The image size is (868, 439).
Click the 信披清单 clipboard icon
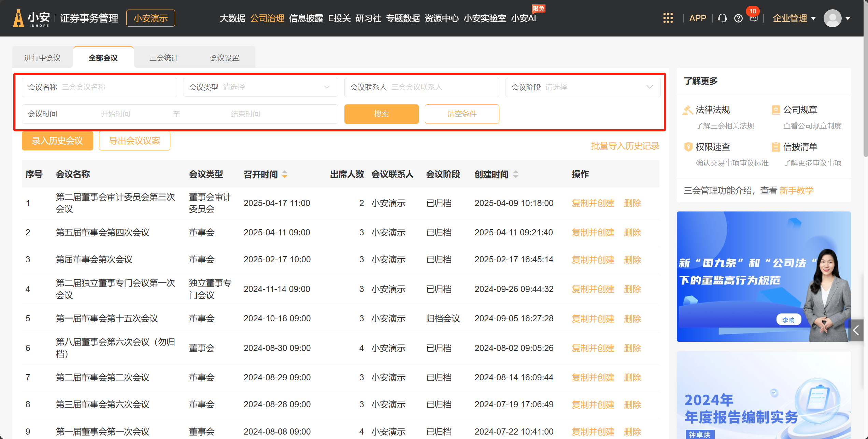(776, 147)
